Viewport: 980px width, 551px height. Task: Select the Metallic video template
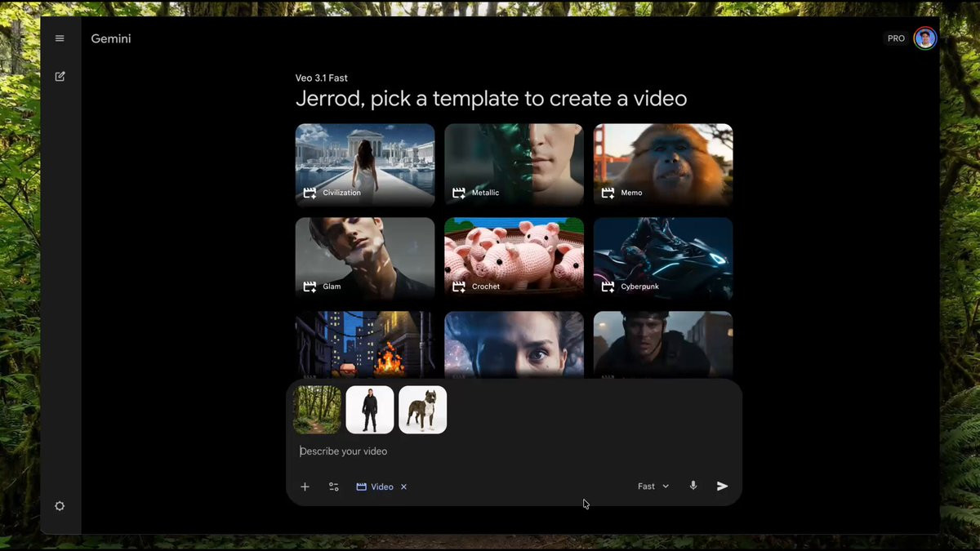tap(514, 164)
